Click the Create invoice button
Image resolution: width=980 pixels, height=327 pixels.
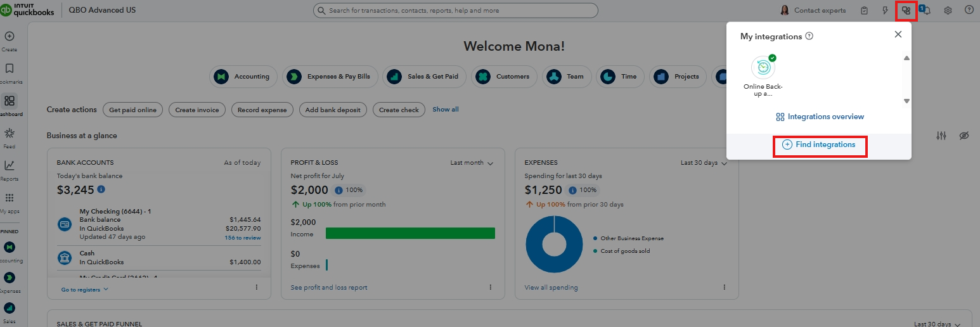[197, 110]
